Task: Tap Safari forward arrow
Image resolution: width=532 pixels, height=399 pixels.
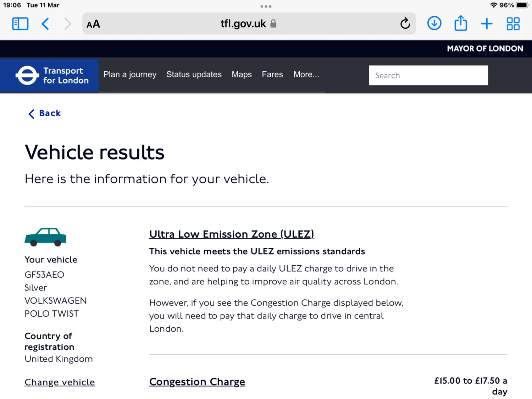Action: coord(67,24)
